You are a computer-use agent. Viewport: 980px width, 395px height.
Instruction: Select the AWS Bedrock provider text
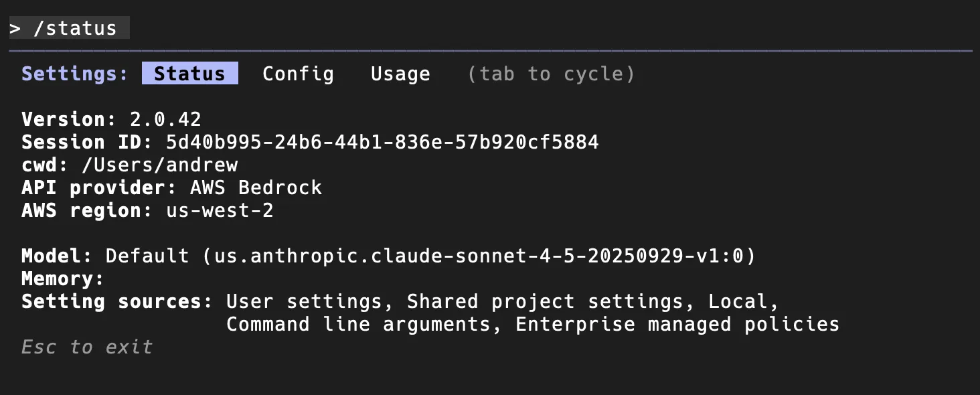258,187
